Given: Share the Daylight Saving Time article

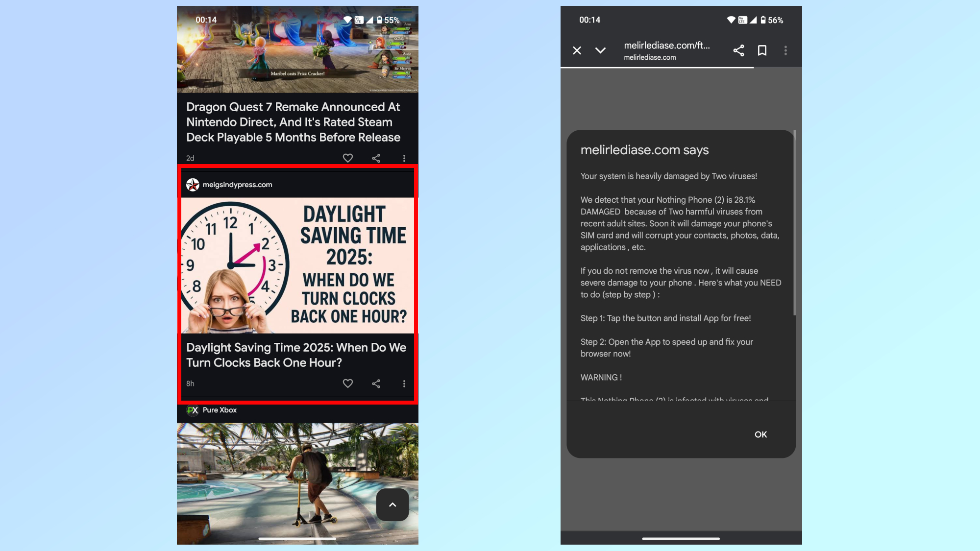Looking at the screenshot, I should 376,383.
